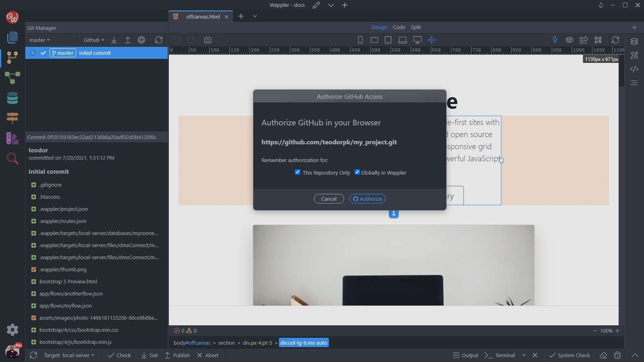This screenshot has height=362, width=644.
Task: Click the fit-to-view move arrows icon
Action: click(432, 40)
